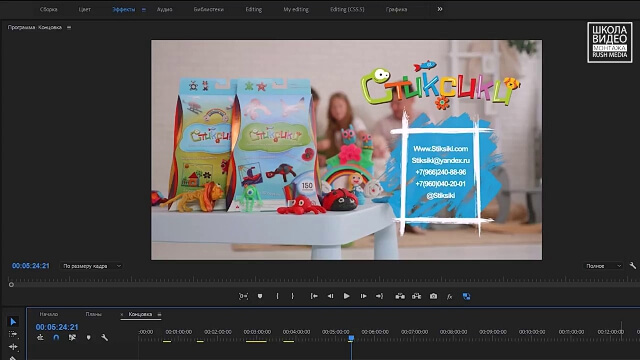Step forward one frame
The width and height of the screenshot is (640, 360).
(363, 296)
